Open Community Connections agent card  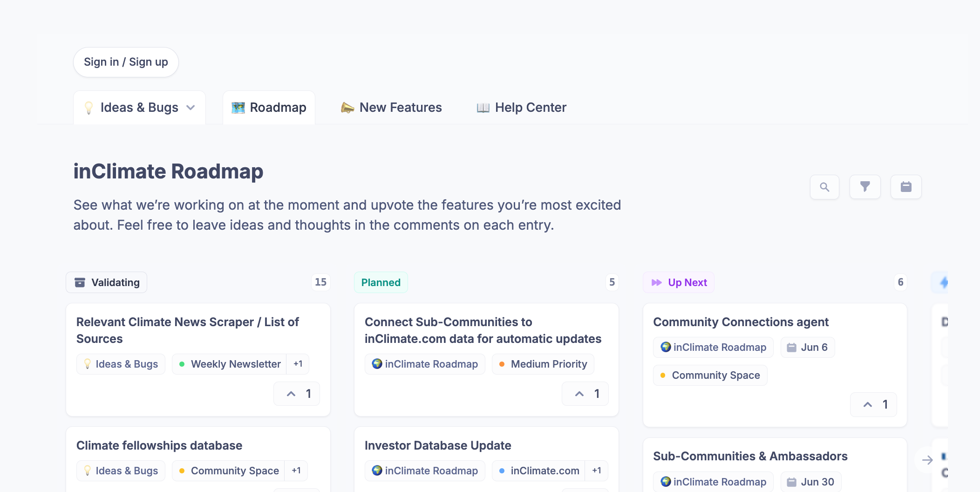click(x=741, y=322)
